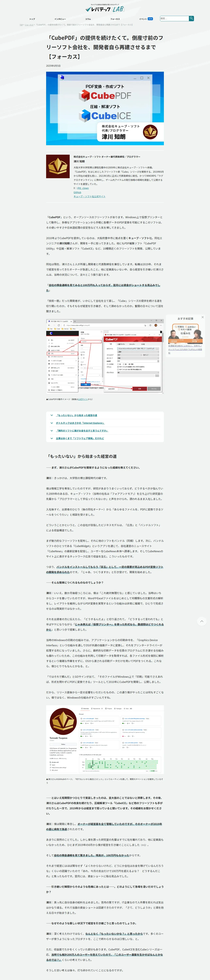Open 公式サイト link in CubePDF image caption
210x980 pixels.
click(x=83, y=399)
